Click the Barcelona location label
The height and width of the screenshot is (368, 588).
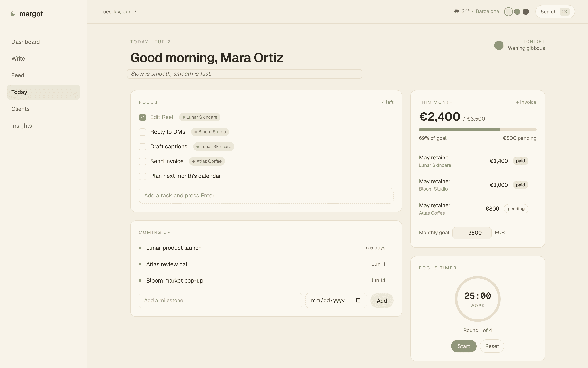[487, 11]
